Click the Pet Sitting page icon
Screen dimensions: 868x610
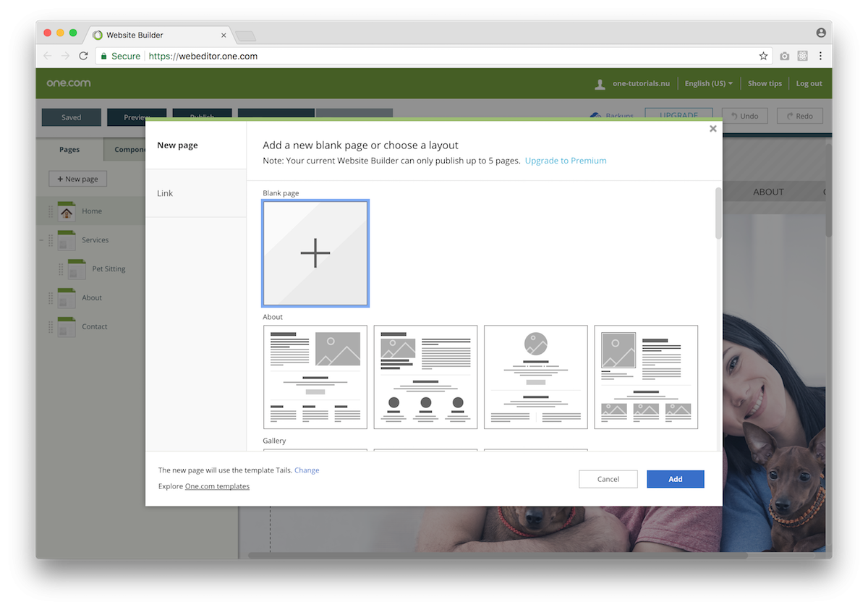click(77, 269)
